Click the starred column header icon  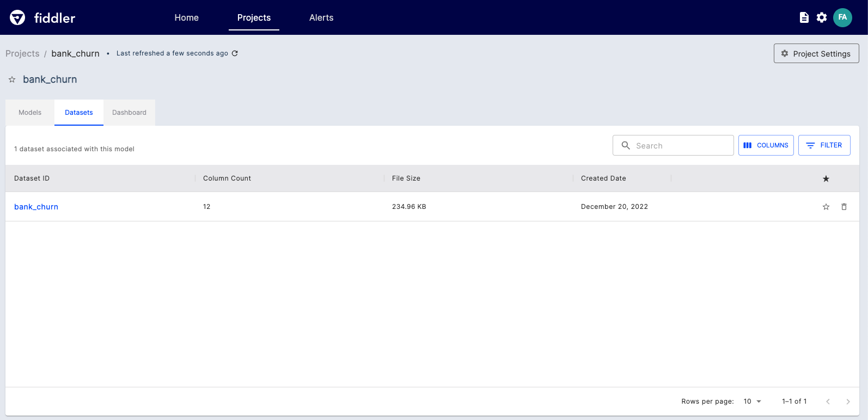click(826, 178)
